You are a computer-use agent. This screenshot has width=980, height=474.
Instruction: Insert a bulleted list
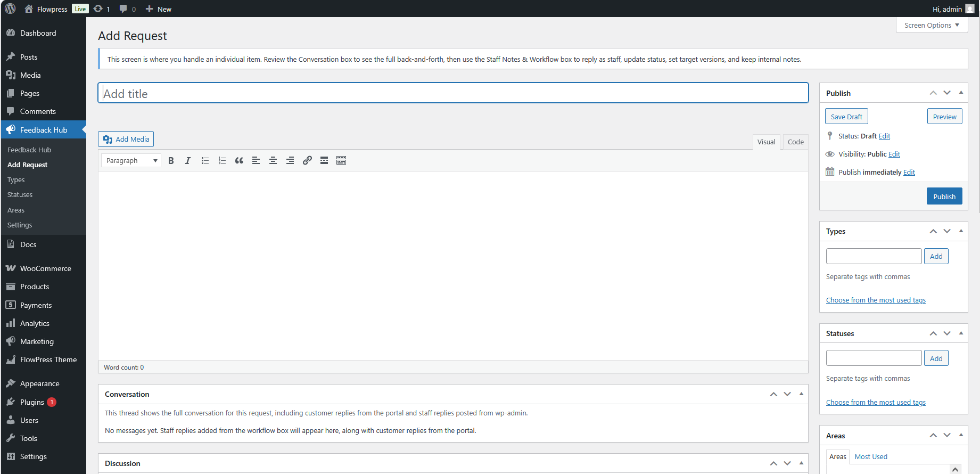[x=205, y=160]
